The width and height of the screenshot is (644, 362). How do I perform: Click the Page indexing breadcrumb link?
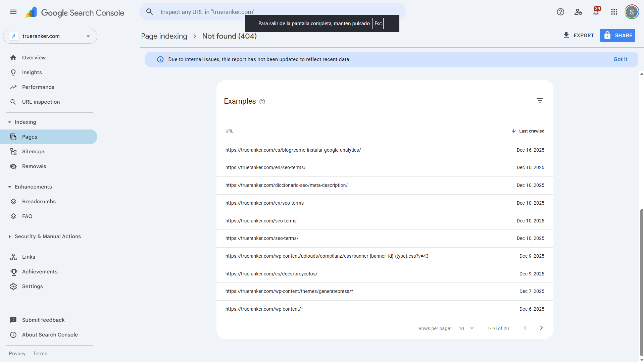(x=164, y=36)
